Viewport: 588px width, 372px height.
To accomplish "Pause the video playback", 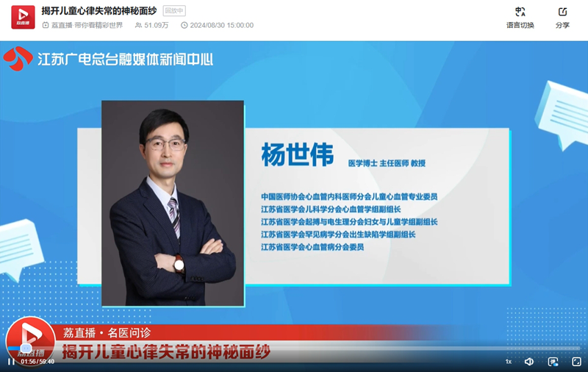I will [11, 362].
